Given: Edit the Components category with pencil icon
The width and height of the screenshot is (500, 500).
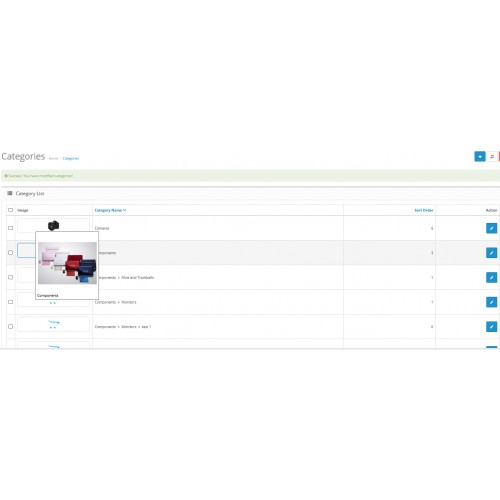Looking at the screenshot, I should click(x=491, y=253).
